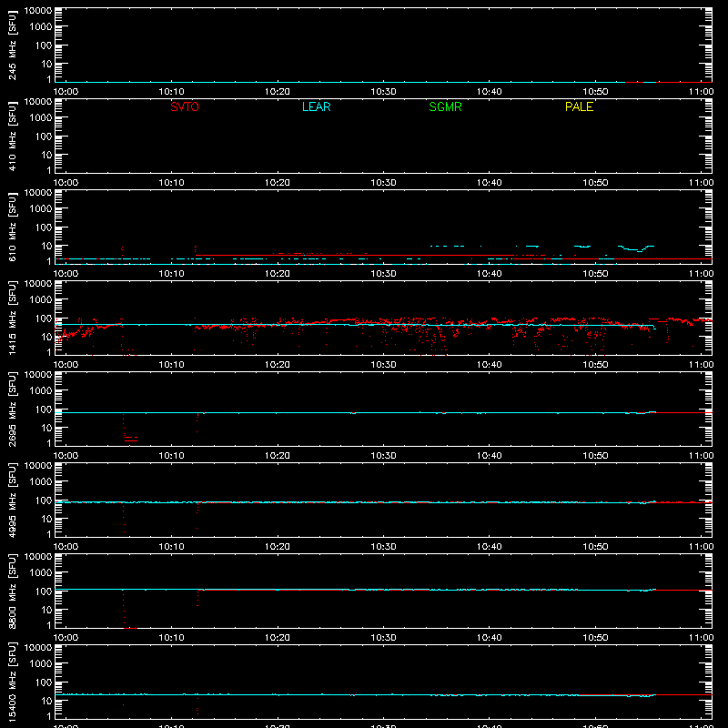Click 10:40 time label below 8800 MHz panel

click(x=490, y=638)
